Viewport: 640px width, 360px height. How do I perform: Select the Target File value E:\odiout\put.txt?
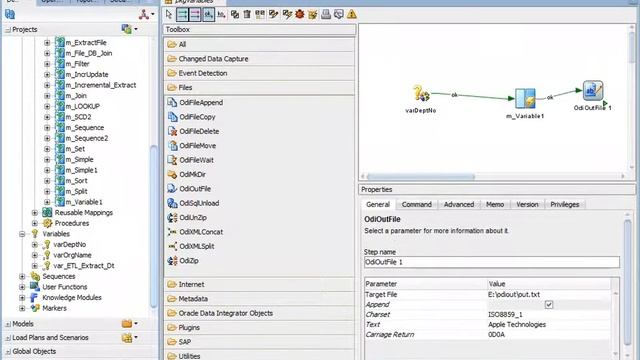click(513, 294)
